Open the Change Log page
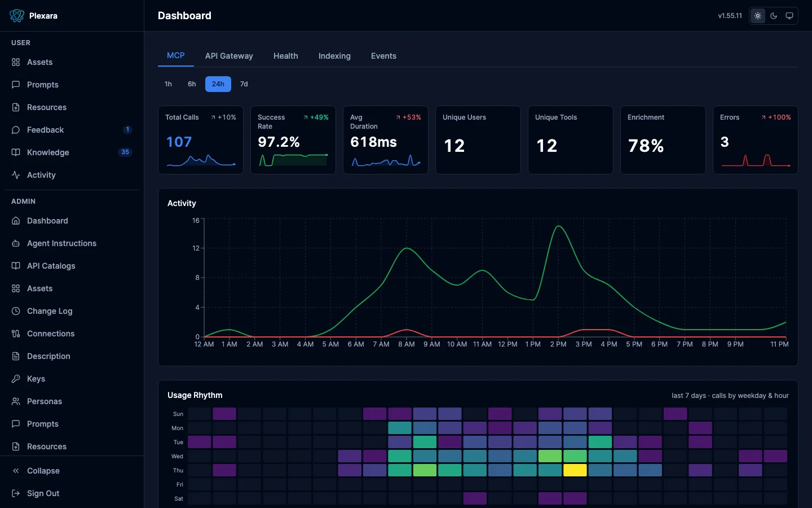Image resolution: width=812 pixels, height=508 pixels. [72, 311]
